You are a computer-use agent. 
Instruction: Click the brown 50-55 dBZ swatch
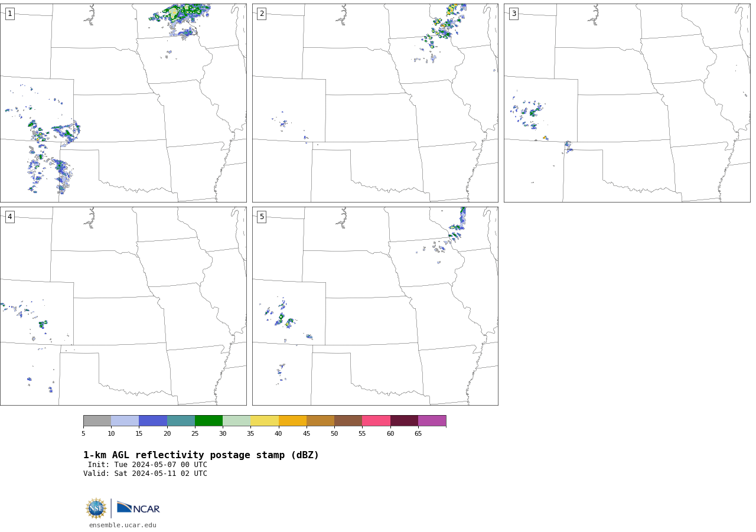click(x=348, y=420)
